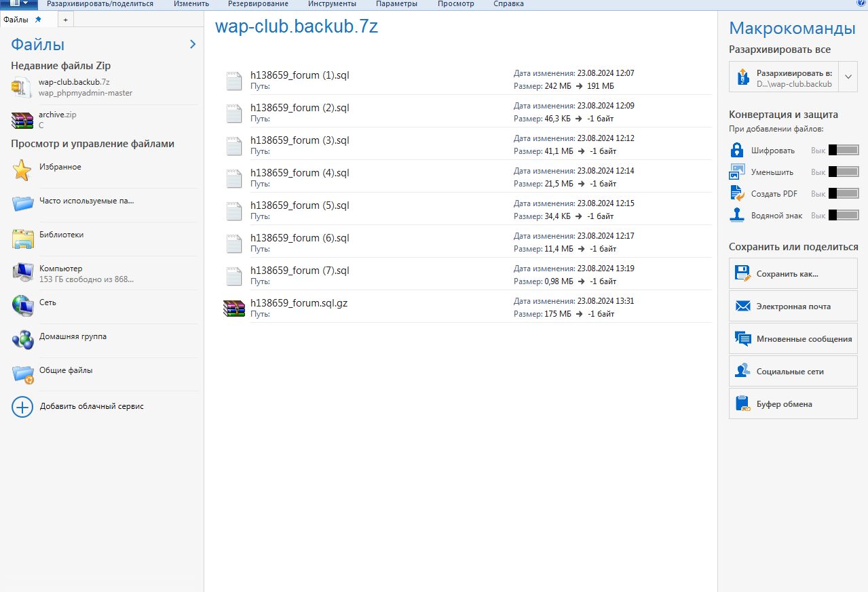Toggle the Создать PDF switch
This screenshot has width=868, height=592.
click(844, 194)
